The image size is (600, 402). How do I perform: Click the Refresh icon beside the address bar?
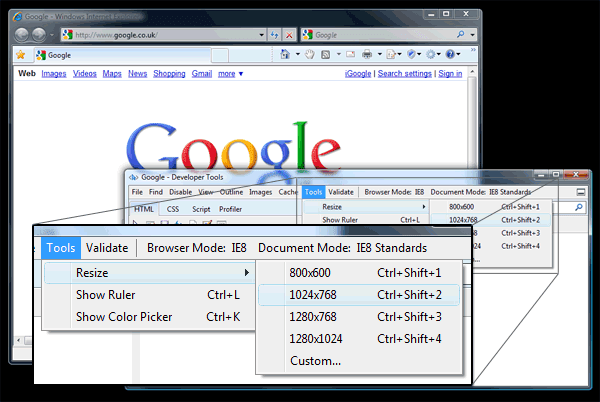tap(274, 35)
